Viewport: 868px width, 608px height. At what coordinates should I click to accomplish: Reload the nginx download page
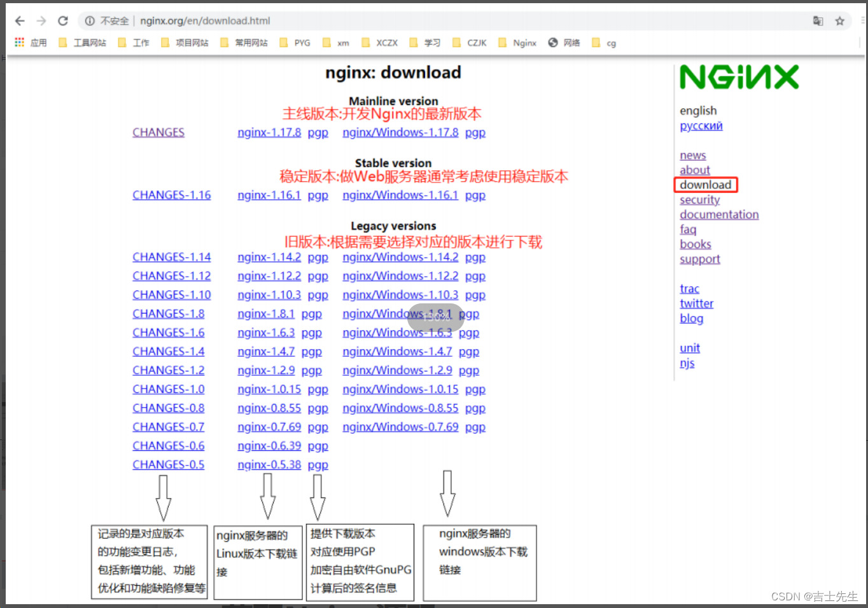63,21
